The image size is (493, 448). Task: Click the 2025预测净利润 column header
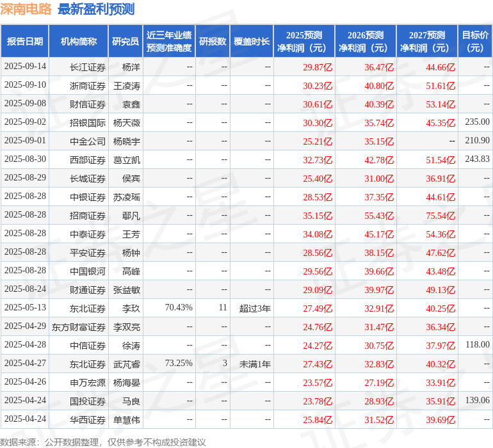click(304, 42)
